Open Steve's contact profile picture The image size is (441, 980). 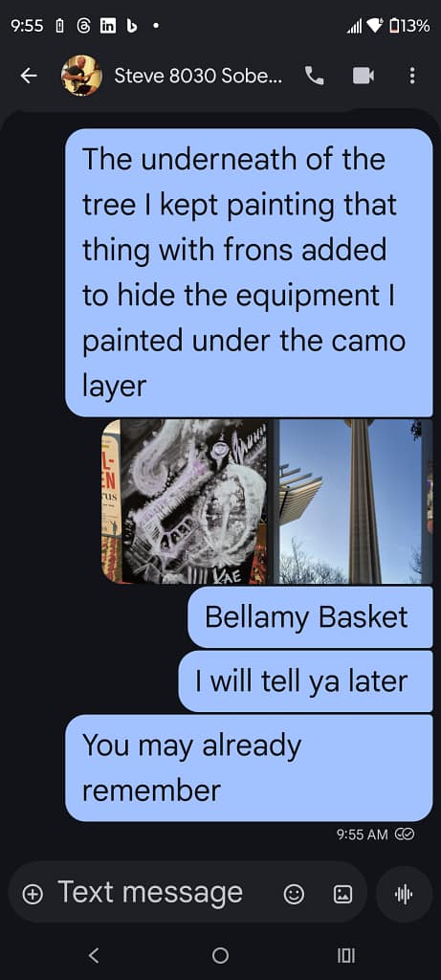point(81,76)
